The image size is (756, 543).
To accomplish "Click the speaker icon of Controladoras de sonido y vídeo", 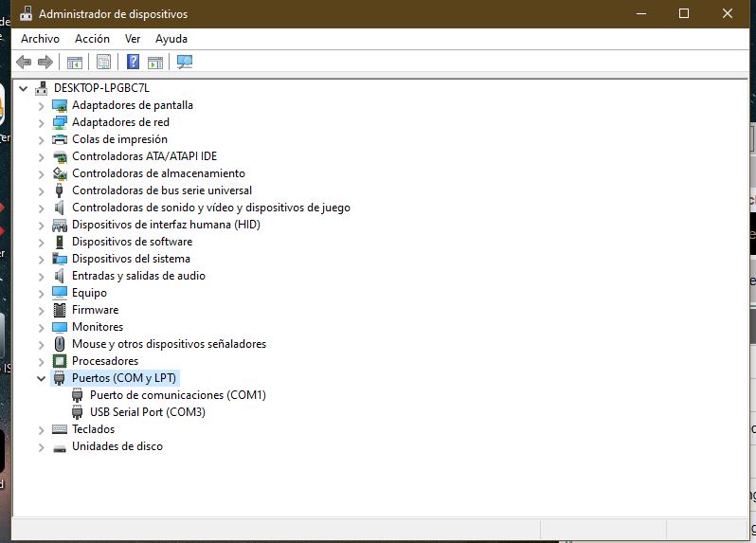I will coord(60,208).
